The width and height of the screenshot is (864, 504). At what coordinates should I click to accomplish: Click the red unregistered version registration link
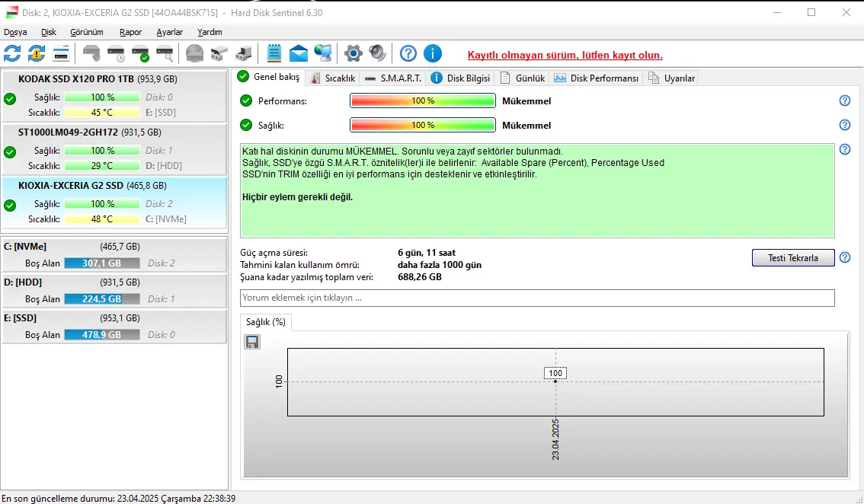tap(565, 55)
